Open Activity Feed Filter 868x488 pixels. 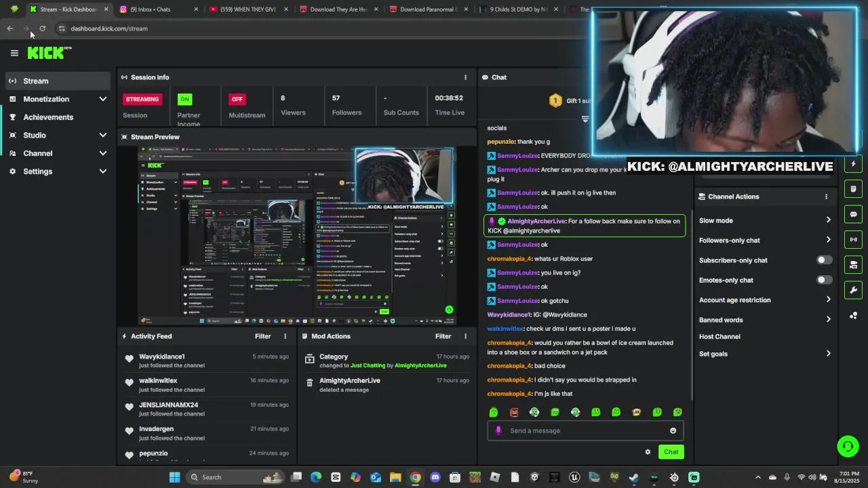pos(262,336)
